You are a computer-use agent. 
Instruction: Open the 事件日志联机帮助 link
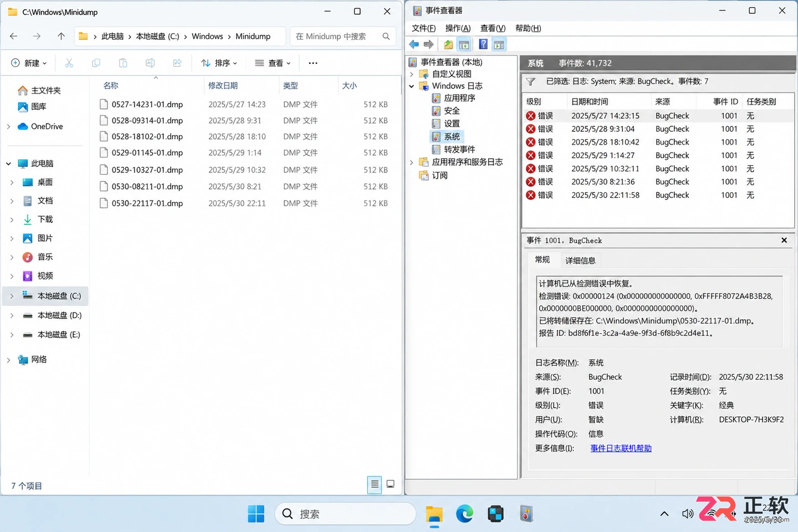pos(621,448)
